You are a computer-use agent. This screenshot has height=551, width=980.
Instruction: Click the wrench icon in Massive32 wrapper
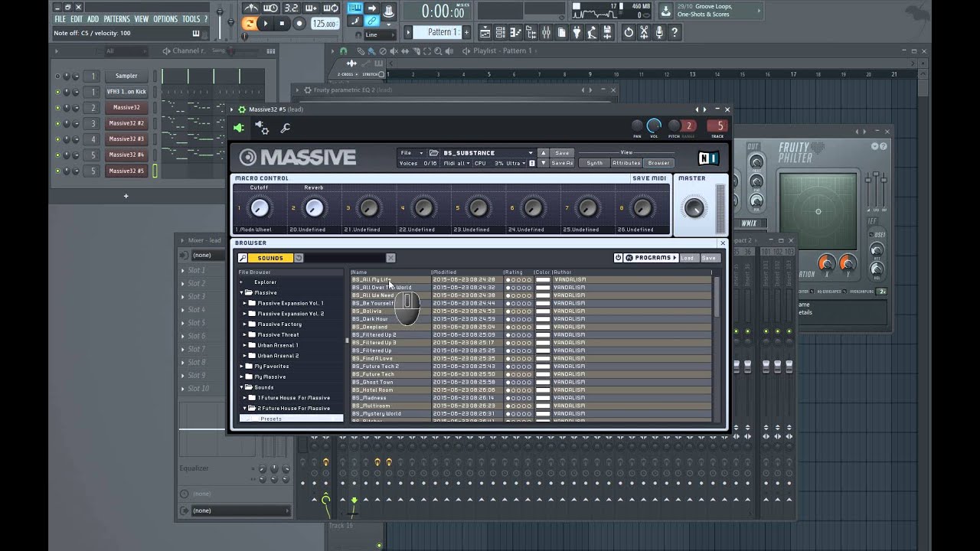pyautogui.click(x=286, y=128)
